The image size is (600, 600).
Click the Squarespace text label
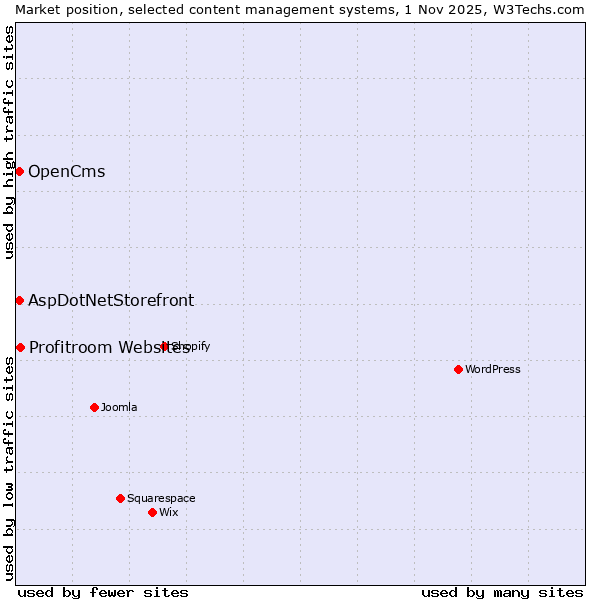point(161,498)
